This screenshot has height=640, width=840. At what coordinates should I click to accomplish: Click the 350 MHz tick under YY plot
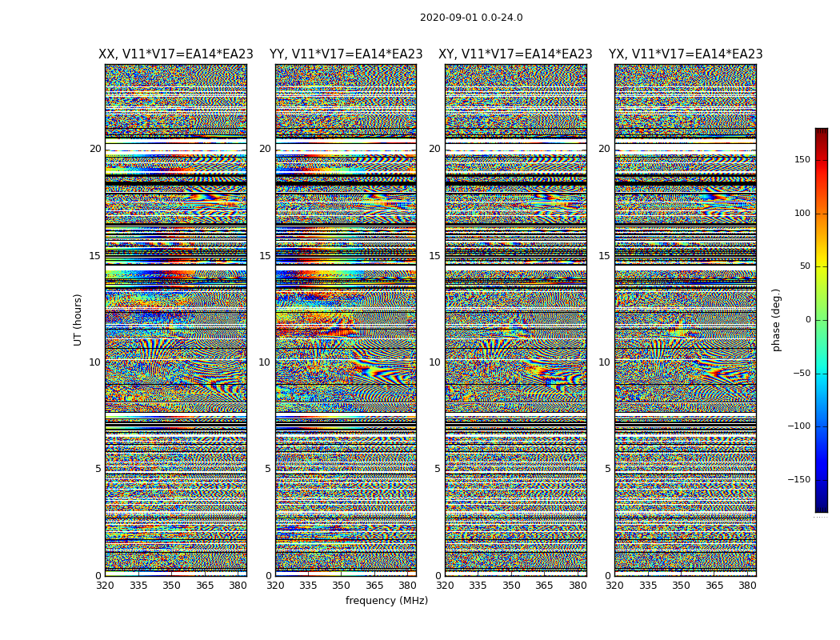coord(342,586)
